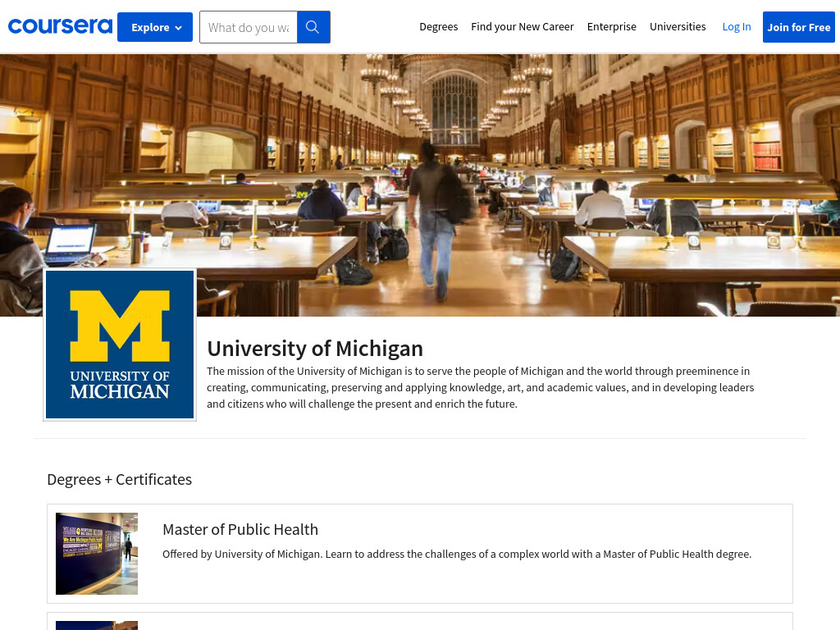Open the Enterprise nav link
840x630 pixels.
(611, 27)
